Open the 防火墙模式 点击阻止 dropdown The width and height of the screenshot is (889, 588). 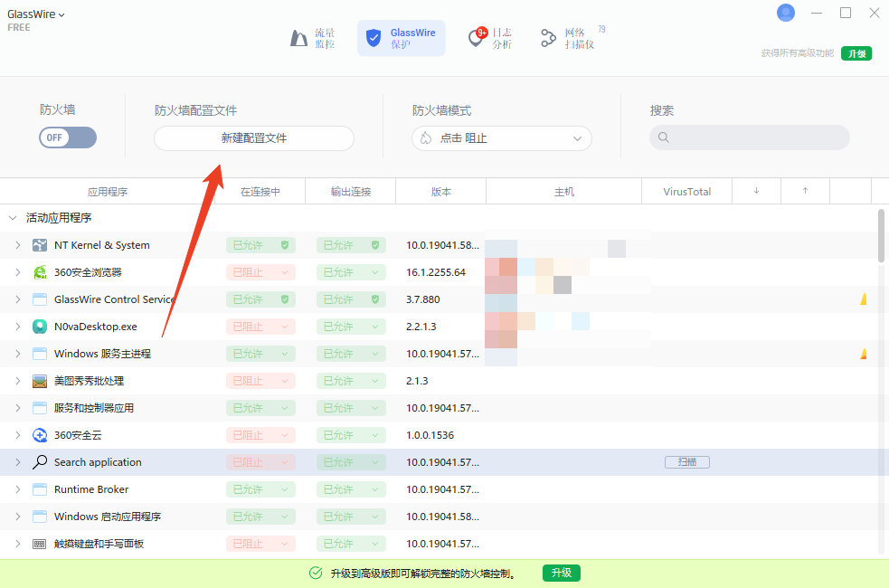click(x=502, y=138)
